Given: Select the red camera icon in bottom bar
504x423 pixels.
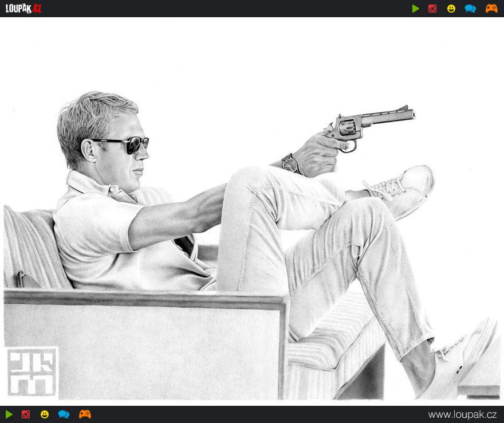Looking at the screenshot, I should 26,414.
